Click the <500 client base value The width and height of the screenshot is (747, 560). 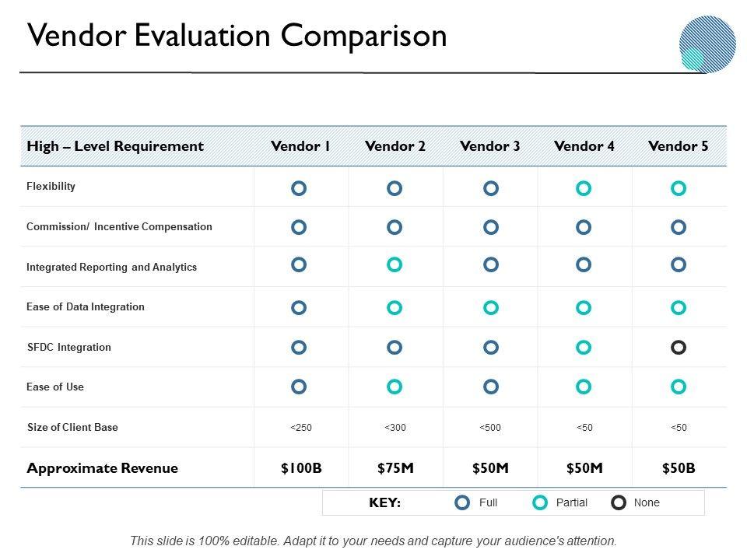tap(490, 428)
